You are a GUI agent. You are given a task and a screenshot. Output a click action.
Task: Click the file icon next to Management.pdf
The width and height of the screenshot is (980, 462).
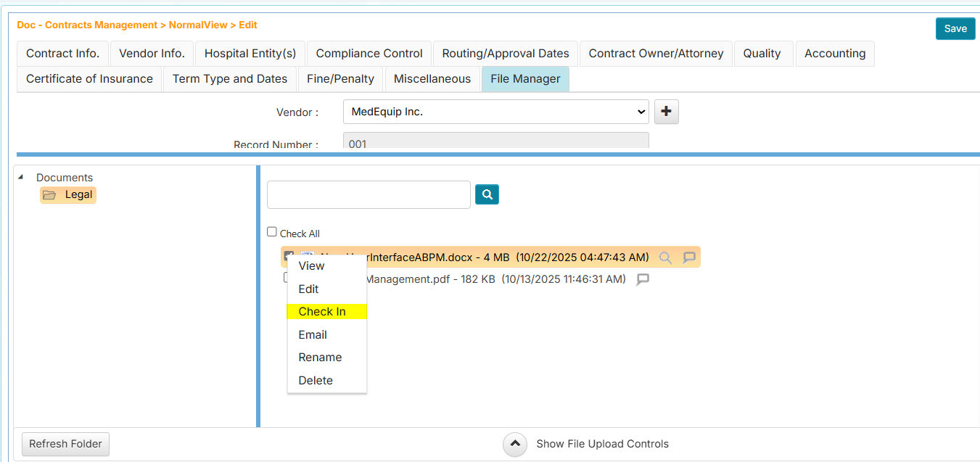pos(305,279)
